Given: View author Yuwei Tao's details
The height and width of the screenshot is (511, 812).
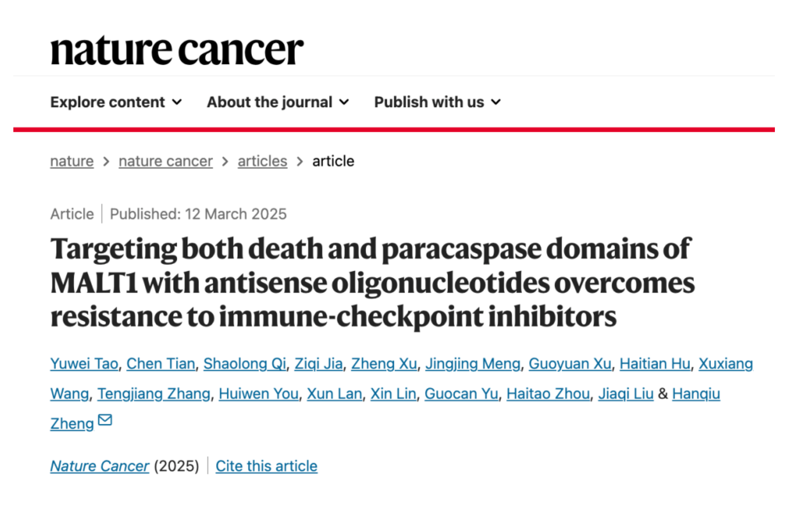Looking at the screenshot, I should [x=84, y=364].
